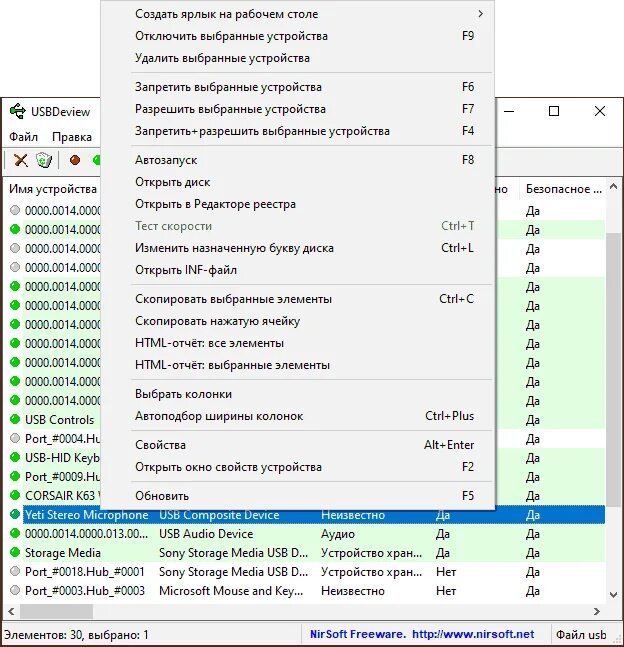Expand 'Создать ярлык на рабочем столе' submenu

(x=298, y=14)
